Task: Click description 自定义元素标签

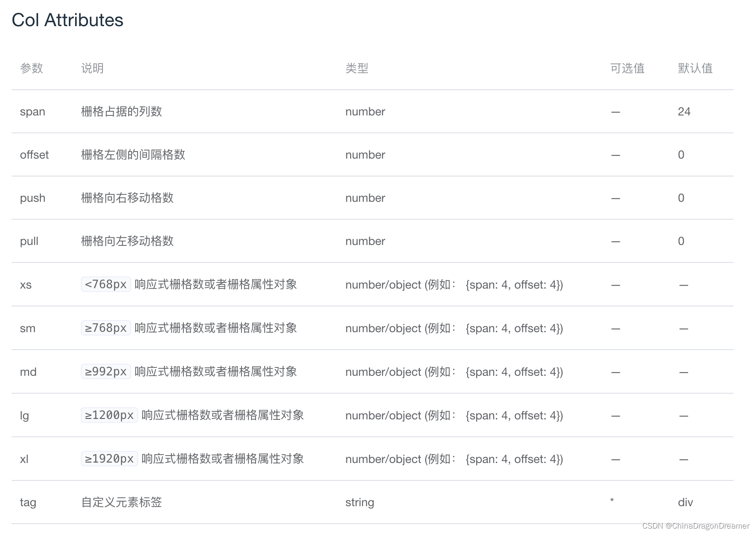Action: tap(122, 502)
